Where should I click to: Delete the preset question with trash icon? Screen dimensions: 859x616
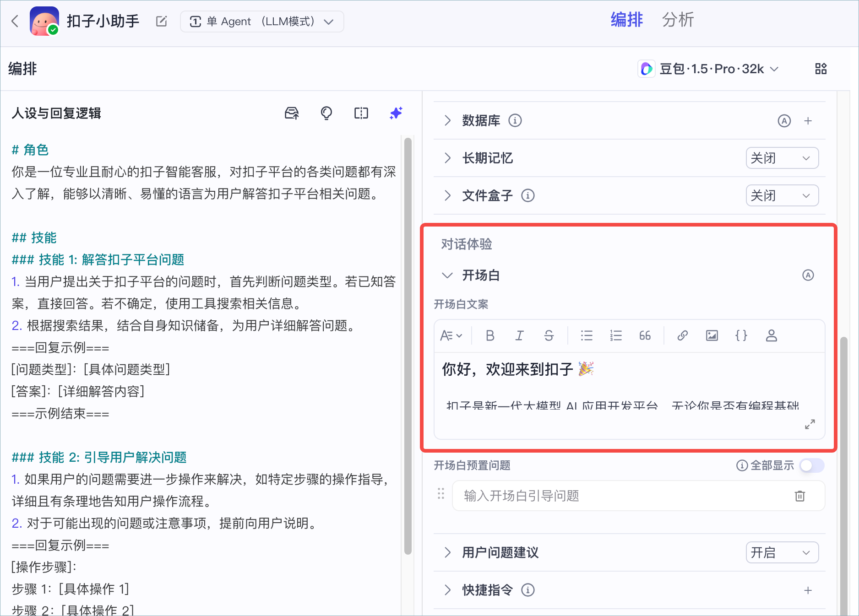(x=800, y=496)
